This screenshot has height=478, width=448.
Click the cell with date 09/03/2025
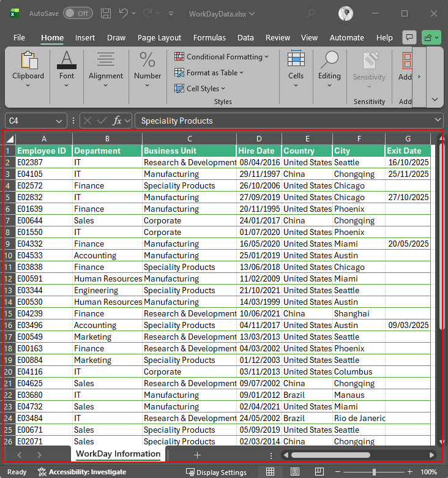(408, 325)
